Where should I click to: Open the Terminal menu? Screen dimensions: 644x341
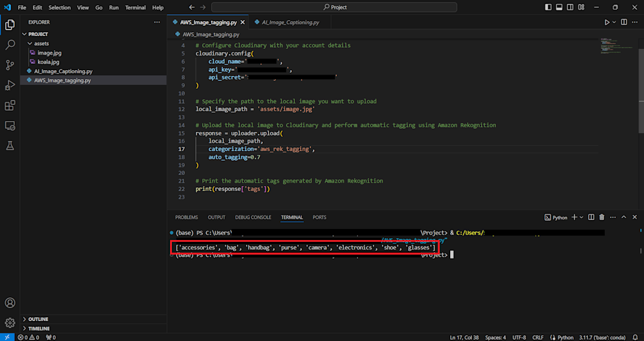tap(135, 7)
